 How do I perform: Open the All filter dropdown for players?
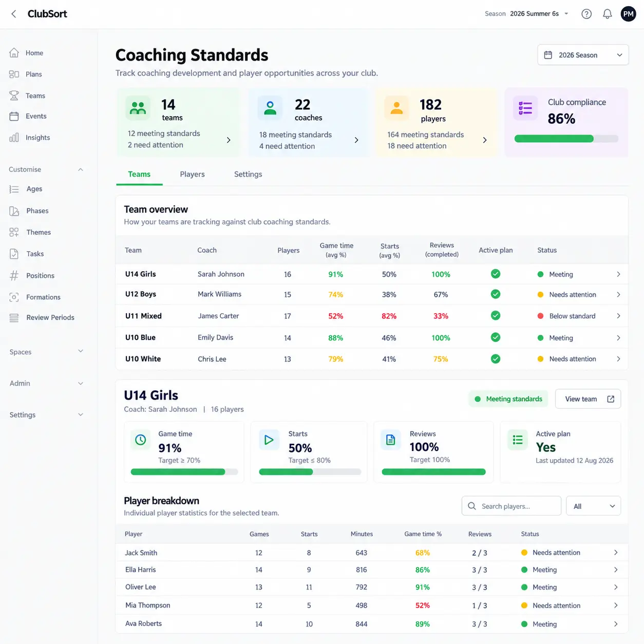tap(593, 506)
